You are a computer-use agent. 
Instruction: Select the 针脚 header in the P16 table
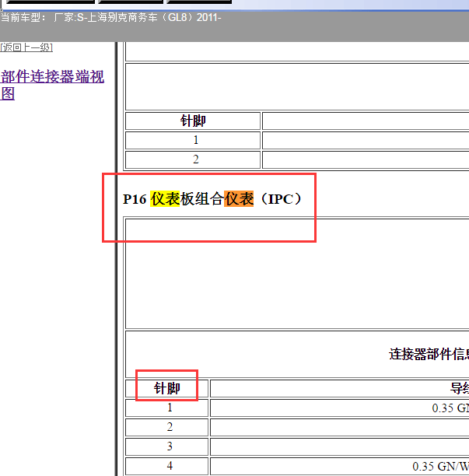(166, 388)
